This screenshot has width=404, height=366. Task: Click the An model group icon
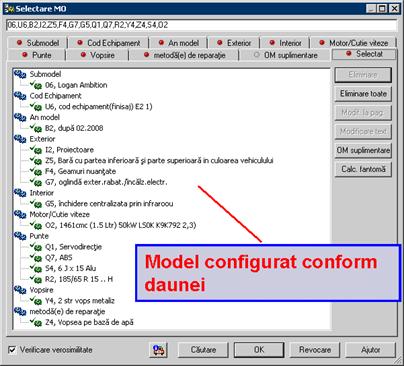point(20,117)
